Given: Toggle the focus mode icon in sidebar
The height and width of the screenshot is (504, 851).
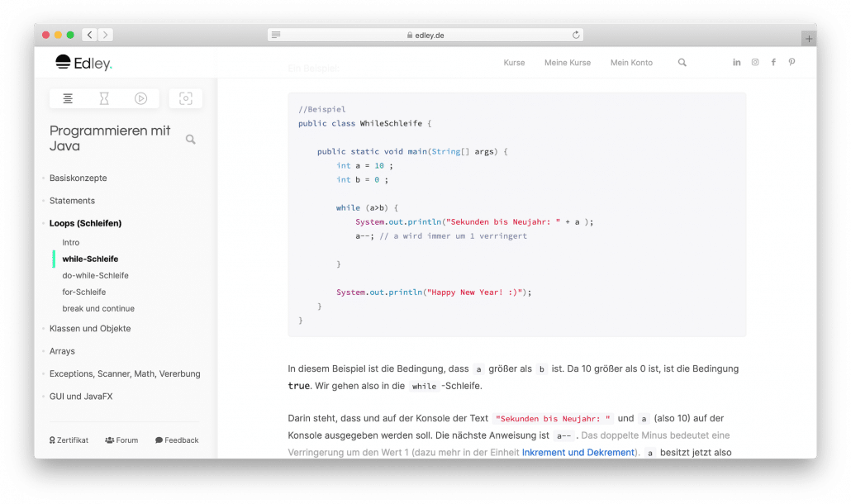Looking at the screenshot, I should click(186, 98).
